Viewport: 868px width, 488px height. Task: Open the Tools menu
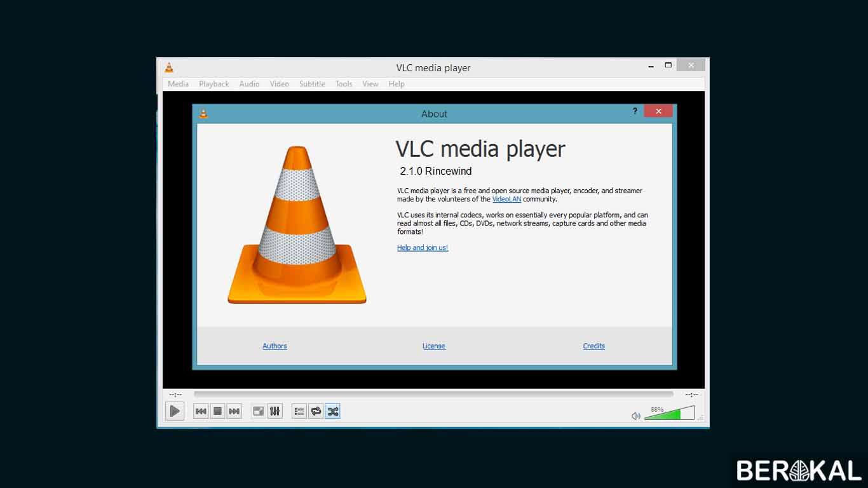tap(343, 83)
